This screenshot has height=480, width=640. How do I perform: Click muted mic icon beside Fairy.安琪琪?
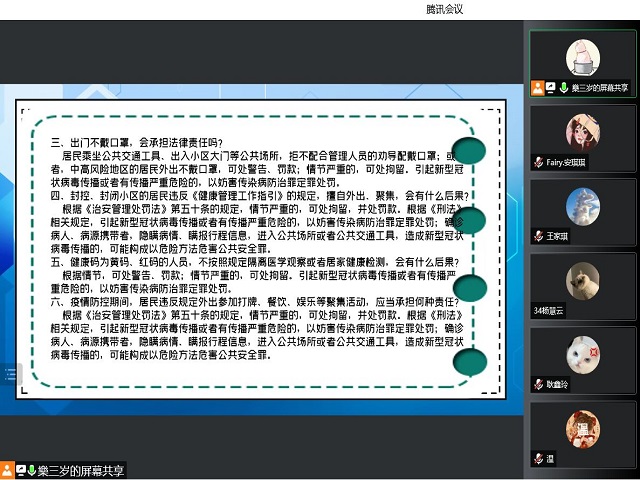[539, 162]
